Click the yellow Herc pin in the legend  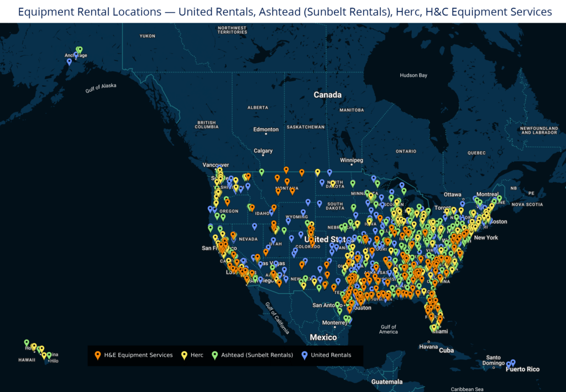[x=184, y=356]
